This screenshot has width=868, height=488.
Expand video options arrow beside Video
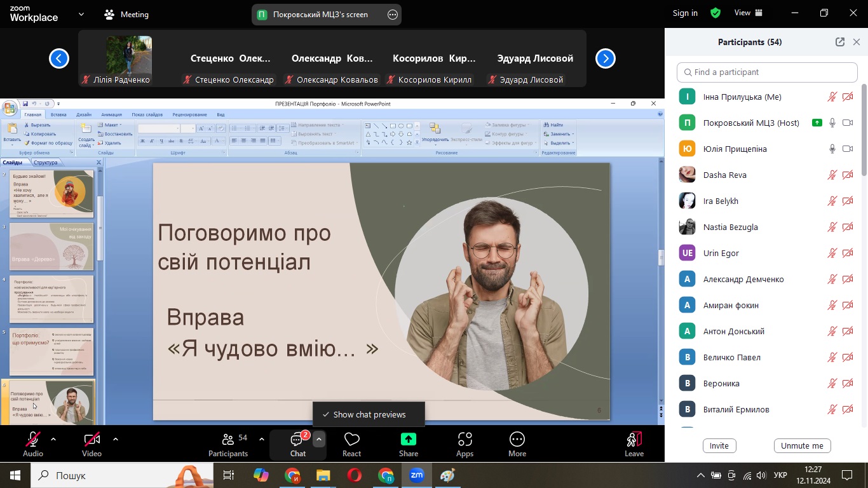(x=116, y=439)
